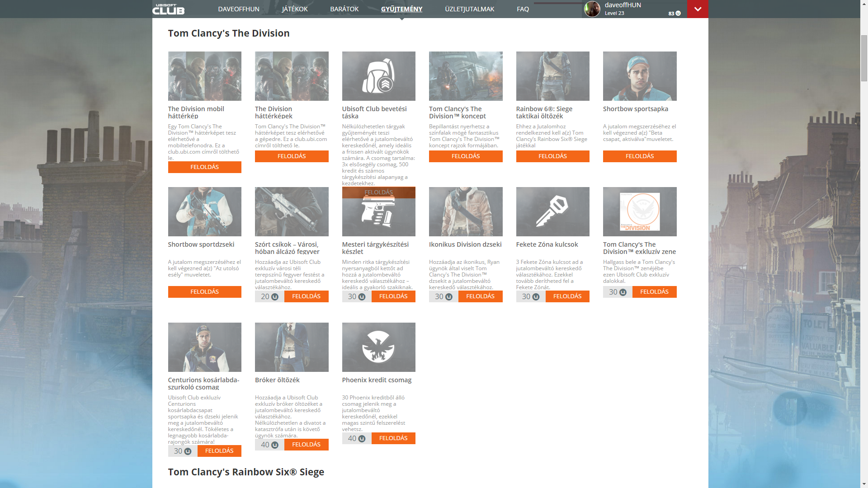
Task: Open the JÁTÉKOK tab
Action: click(295, 9)
